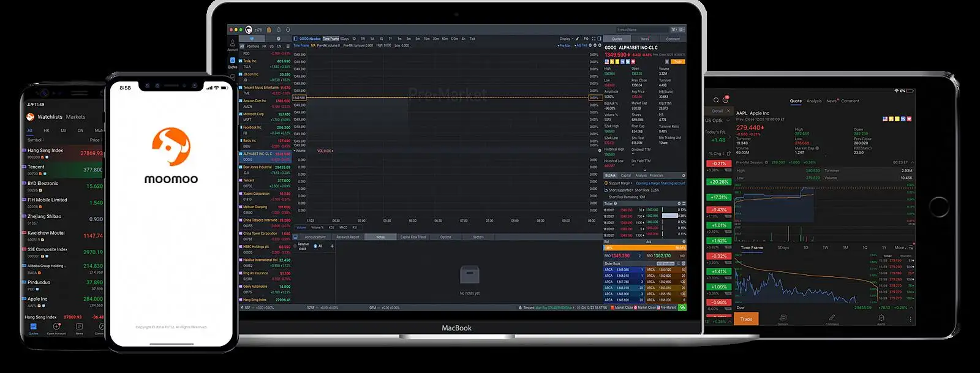Image resolution: width=980 pixels, height=373 pixels.
Task: Tap the Comment pencil icon on tablet
Action: pyautogui.click(x=832, y=318)
